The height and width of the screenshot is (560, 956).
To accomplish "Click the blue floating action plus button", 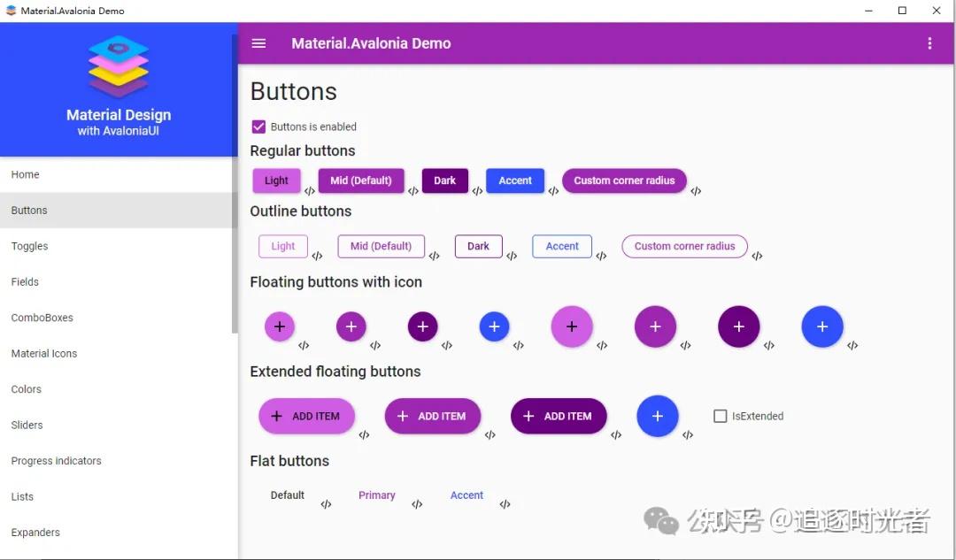I will click(494, 326).
